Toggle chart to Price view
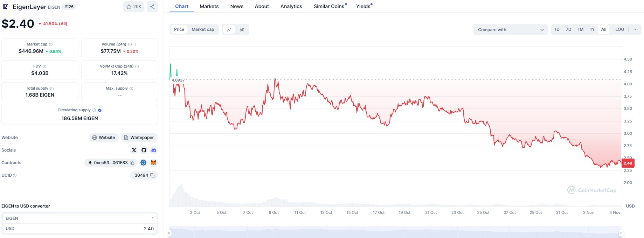The height and width of the screenshot is (238, 644). 179,29
